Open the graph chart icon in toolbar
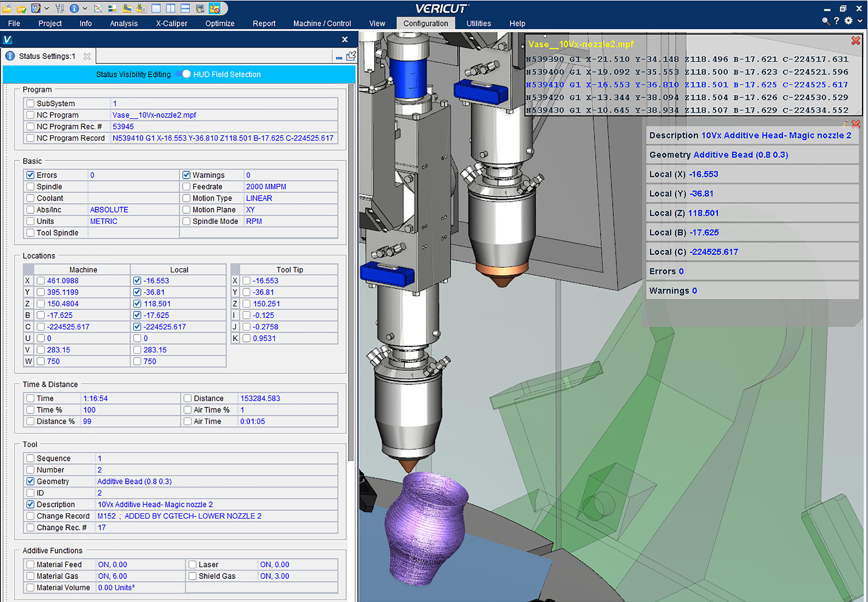 tap(98, 8)
